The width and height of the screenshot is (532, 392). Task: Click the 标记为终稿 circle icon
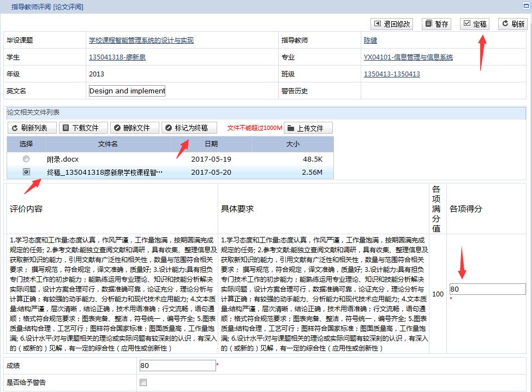(168, 128)
